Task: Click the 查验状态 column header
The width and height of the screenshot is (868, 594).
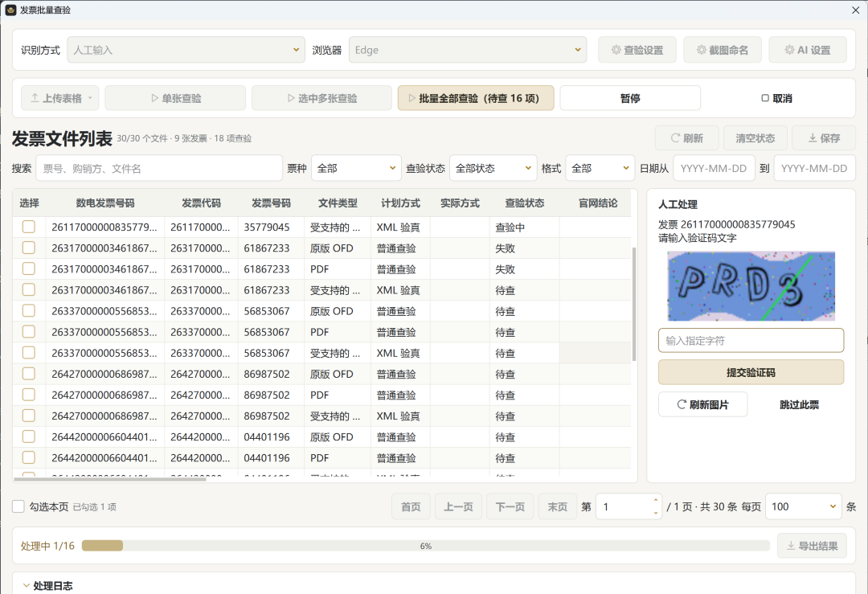Action: [x=524, y=203]
